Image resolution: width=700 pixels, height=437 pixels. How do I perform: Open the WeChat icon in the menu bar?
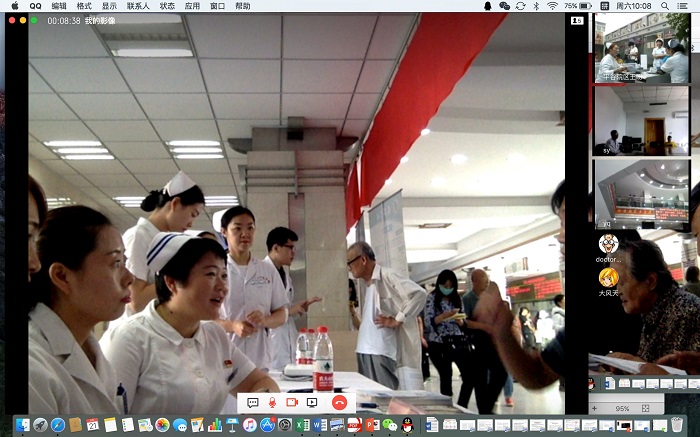click(504, 6)
